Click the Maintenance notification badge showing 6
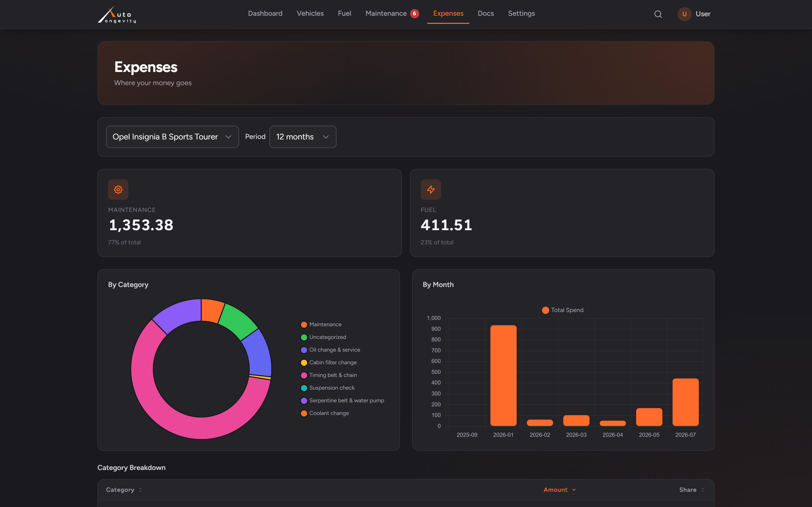Image resolution: width=812 pixels, height=507 pixels. (x=414, y=13)
